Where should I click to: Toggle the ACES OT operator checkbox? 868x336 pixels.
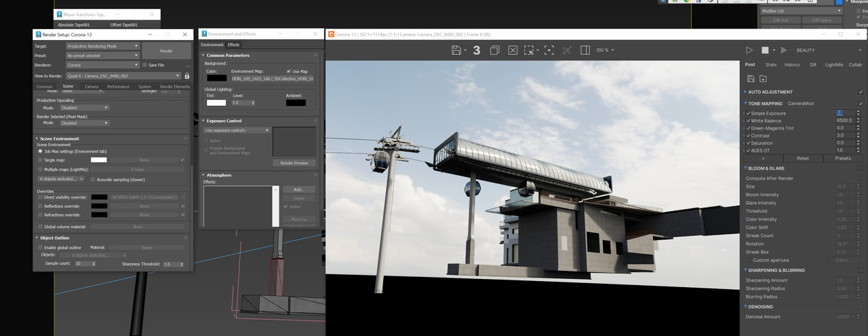pos(747,150)
